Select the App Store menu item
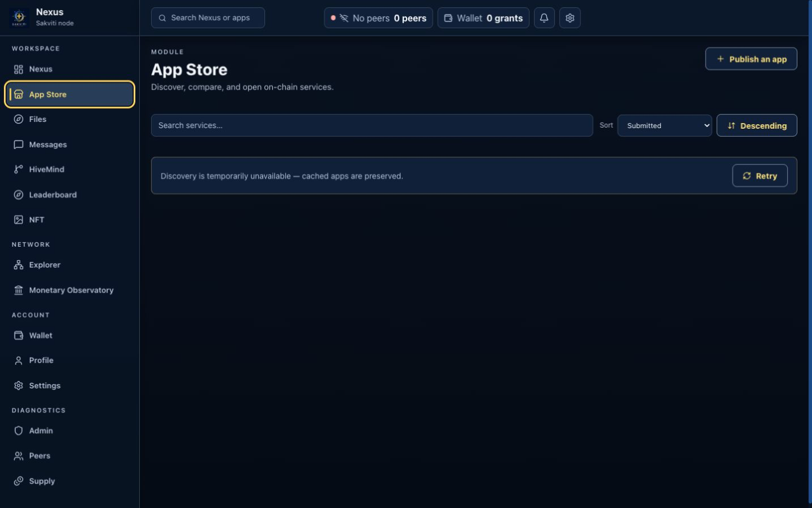 point(69,94)
